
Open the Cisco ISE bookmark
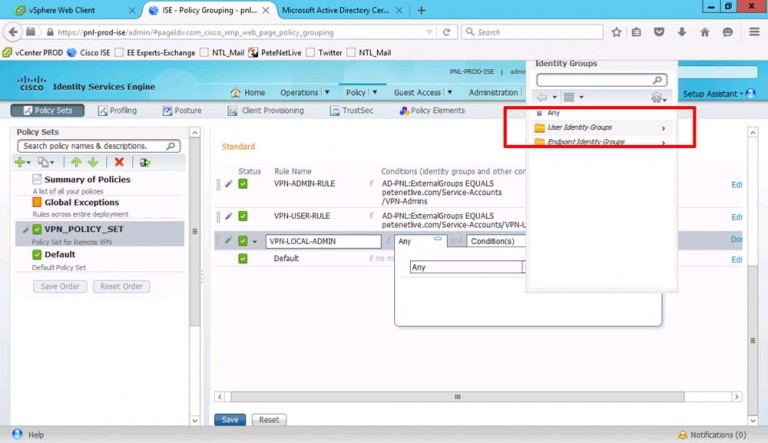89,52
